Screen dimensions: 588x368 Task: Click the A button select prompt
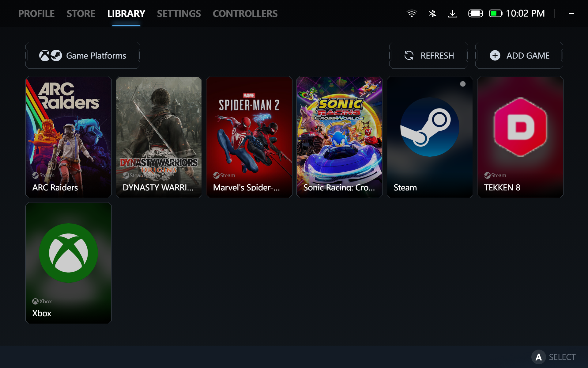tap(538, 357)
